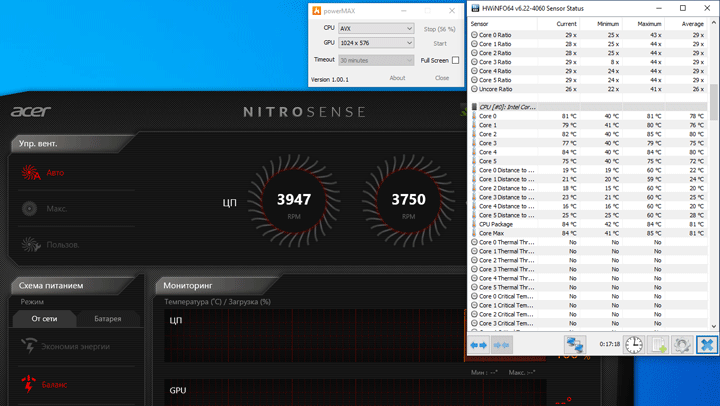This screenshot has width=720, height=406.
Task: Click the Average column header
Action: (685, 24)
